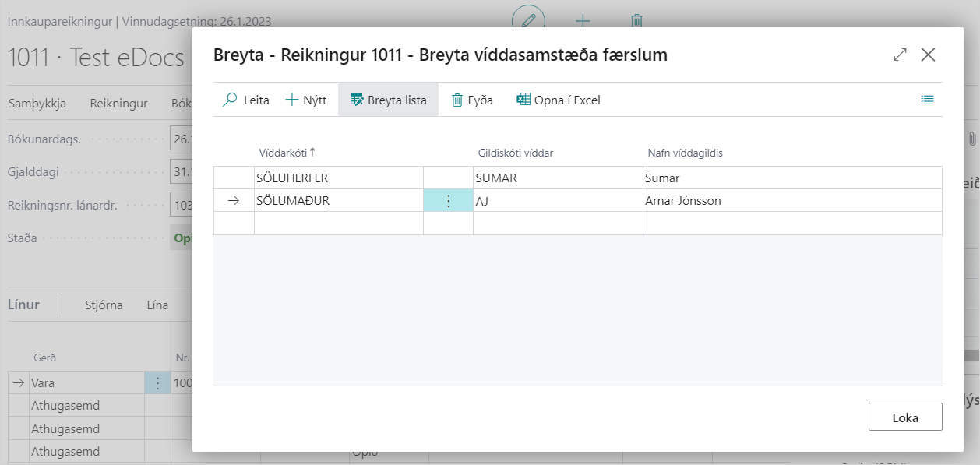Image resolution: width=980 pixels, height=465 pixels.
Task: Expand the dialog to full screen
Action: tap(900, 55)
